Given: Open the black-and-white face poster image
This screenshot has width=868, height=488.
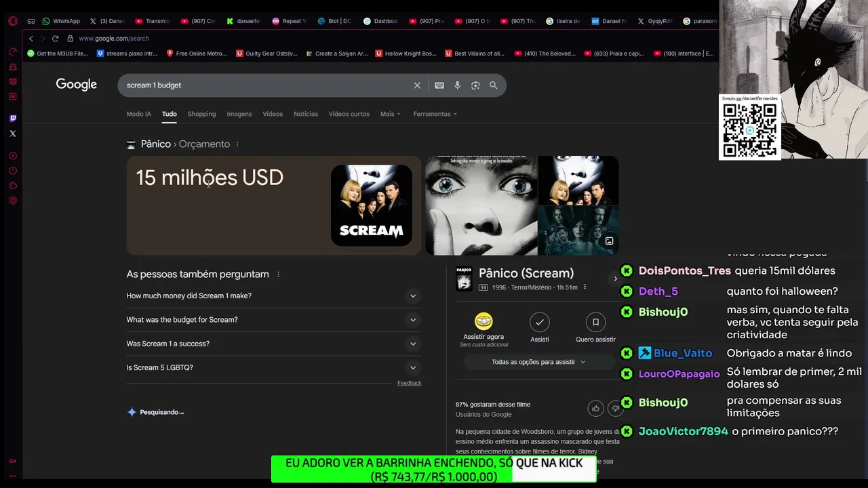Looking at the screenshot, I should tap(481, 205).
